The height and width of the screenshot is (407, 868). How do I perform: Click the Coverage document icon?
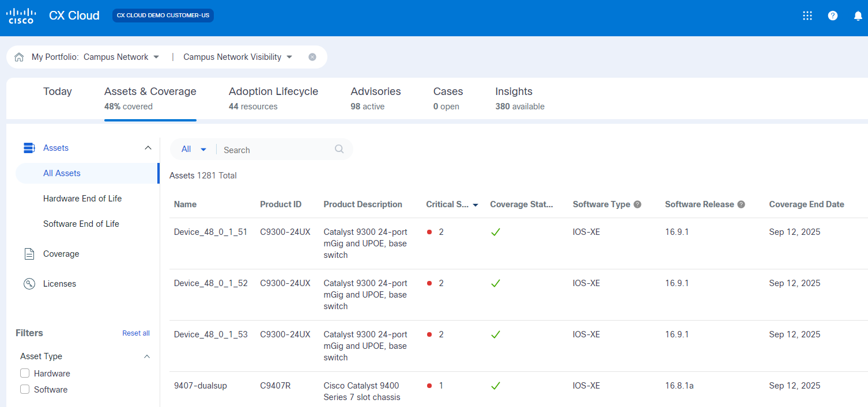point(29,254)
